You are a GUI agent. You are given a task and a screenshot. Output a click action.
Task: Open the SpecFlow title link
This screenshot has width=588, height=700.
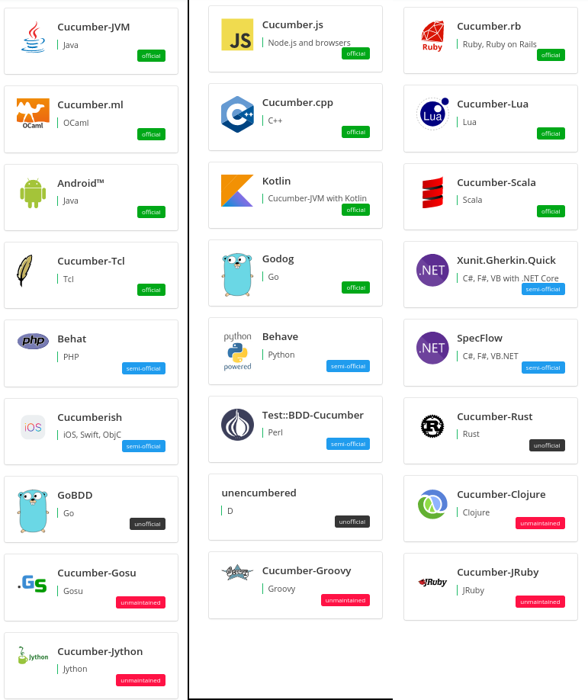tap(480, 339)
